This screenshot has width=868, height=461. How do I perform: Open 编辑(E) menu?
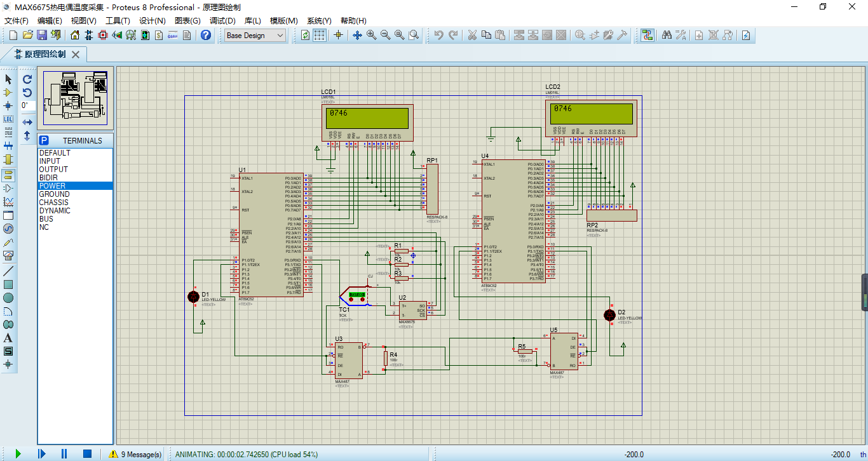click(x=50, y=20)
